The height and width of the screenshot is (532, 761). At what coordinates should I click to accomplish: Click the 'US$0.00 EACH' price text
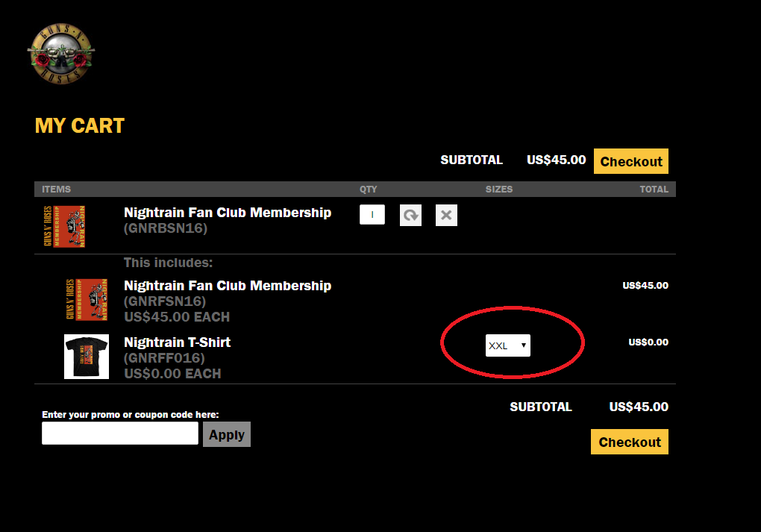click(172, 374)
